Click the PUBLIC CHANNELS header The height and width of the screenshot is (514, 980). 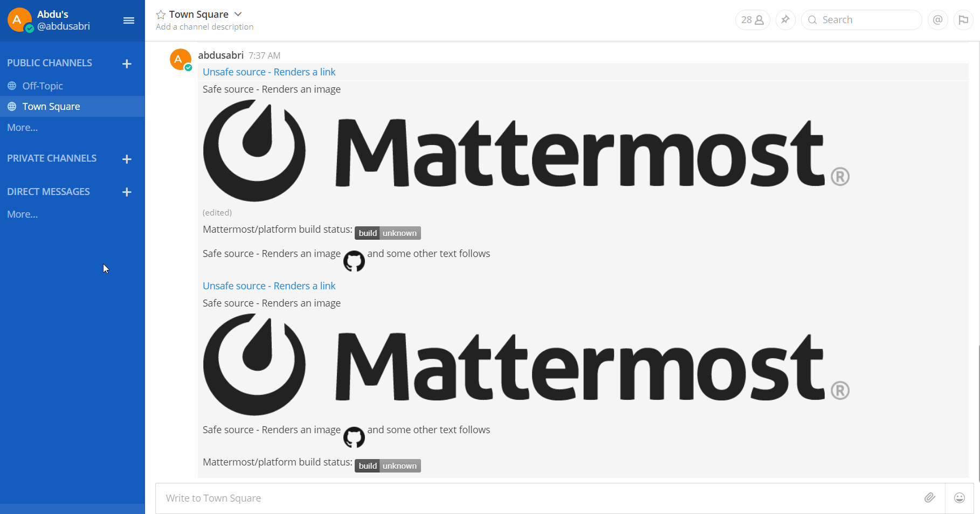(x=50, y=63)
